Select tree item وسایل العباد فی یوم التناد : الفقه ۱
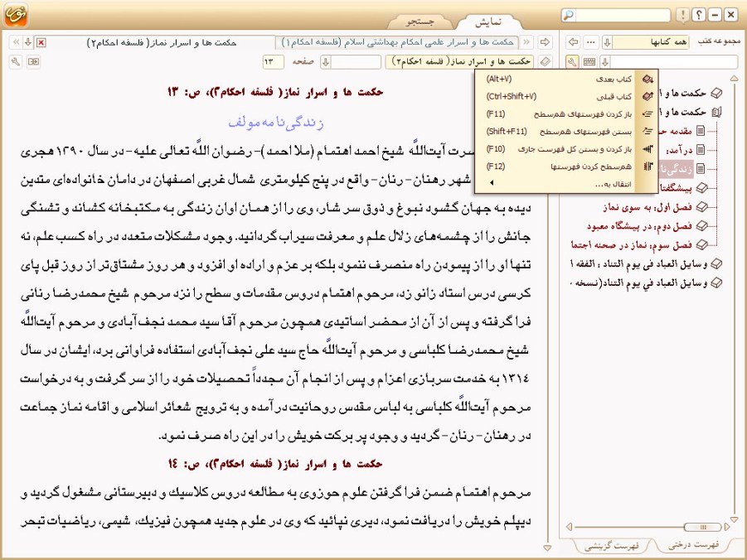747x560 pixels. coord(638,263)
